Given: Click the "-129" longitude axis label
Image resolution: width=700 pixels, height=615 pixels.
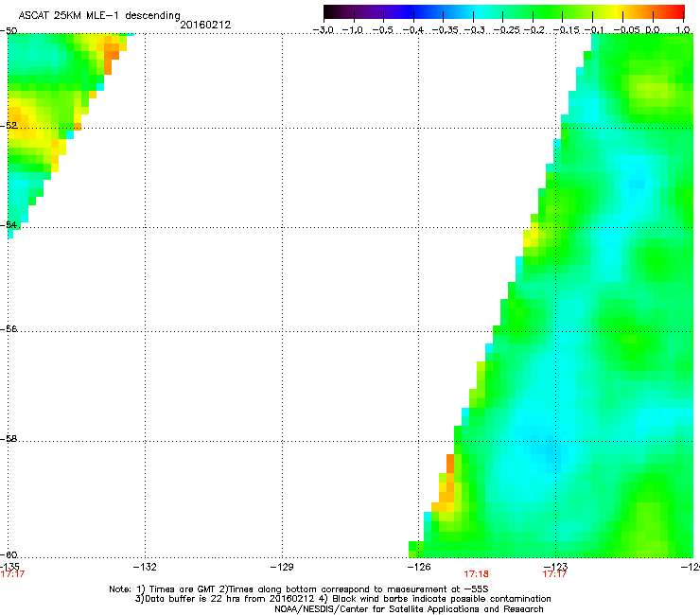Looking at the screenshot, I should tap(282, 567).
